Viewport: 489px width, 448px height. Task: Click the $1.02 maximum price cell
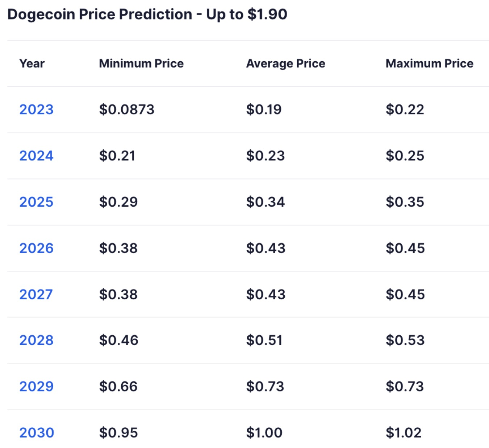[404, 433]
